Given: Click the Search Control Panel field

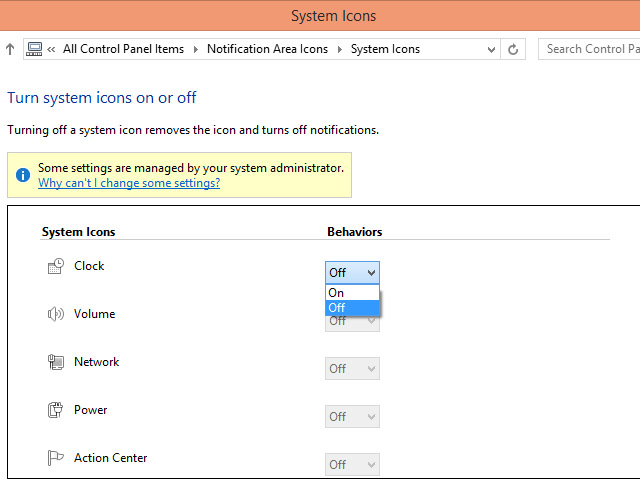Looking at the screenshot, I should pyautogui.click(x=589, y=49).
